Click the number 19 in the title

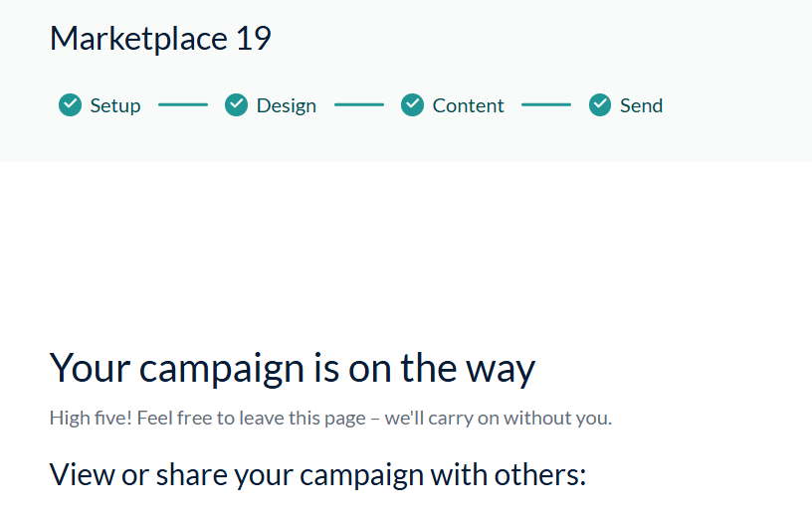[x=253, y=39]
